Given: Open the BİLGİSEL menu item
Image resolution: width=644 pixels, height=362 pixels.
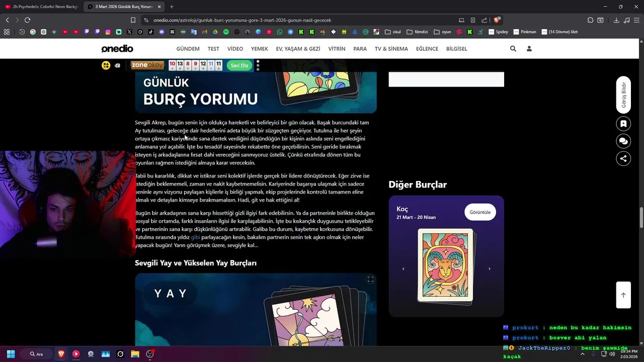Looking at the screenshot, I should 456,49.
